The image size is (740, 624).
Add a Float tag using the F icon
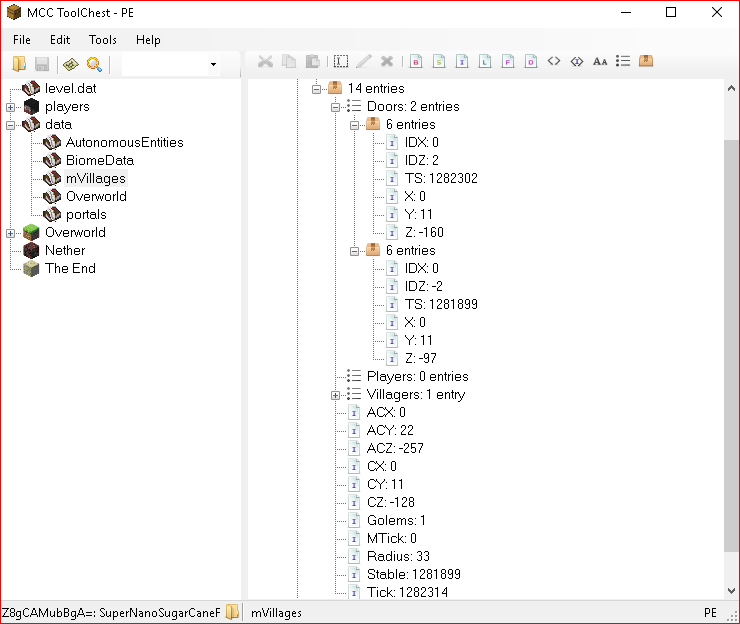point(507,61)
